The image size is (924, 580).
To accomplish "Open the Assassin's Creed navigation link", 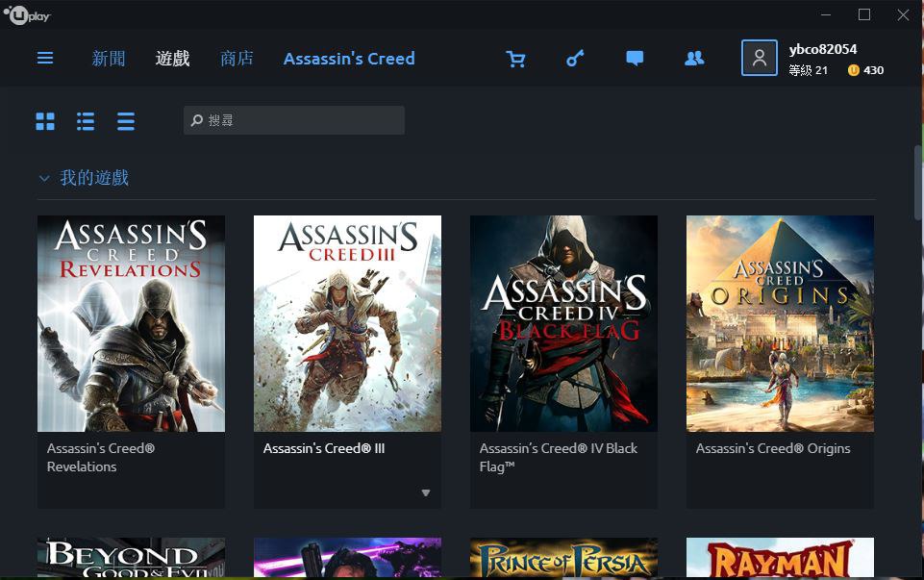I will point(349,59).
